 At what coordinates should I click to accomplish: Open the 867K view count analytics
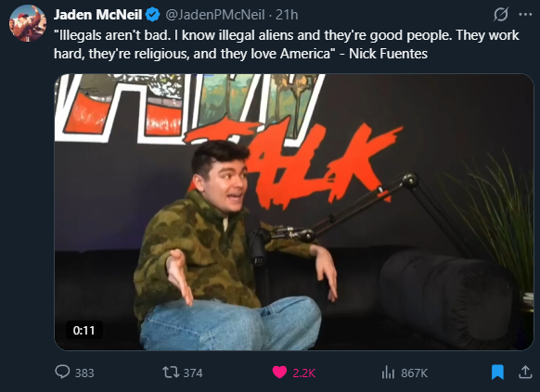coord(415,373)
